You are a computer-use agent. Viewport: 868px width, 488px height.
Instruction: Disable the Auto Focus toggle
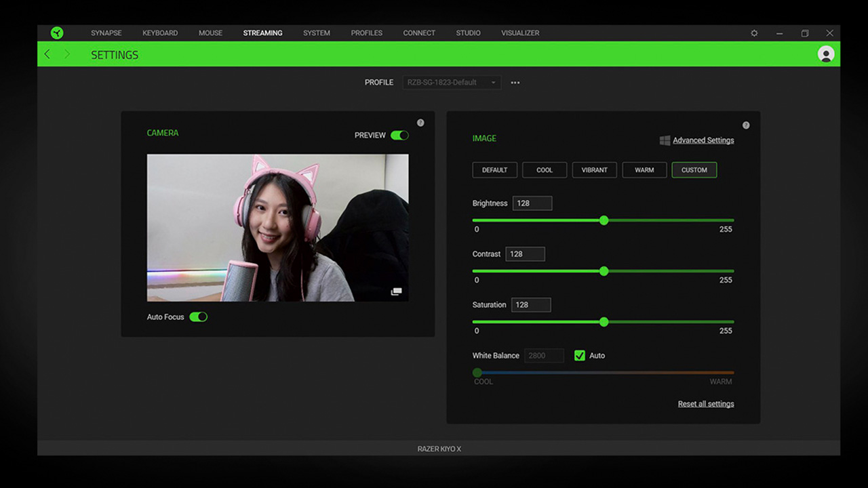pyautogui.click(x=199, y=317)
